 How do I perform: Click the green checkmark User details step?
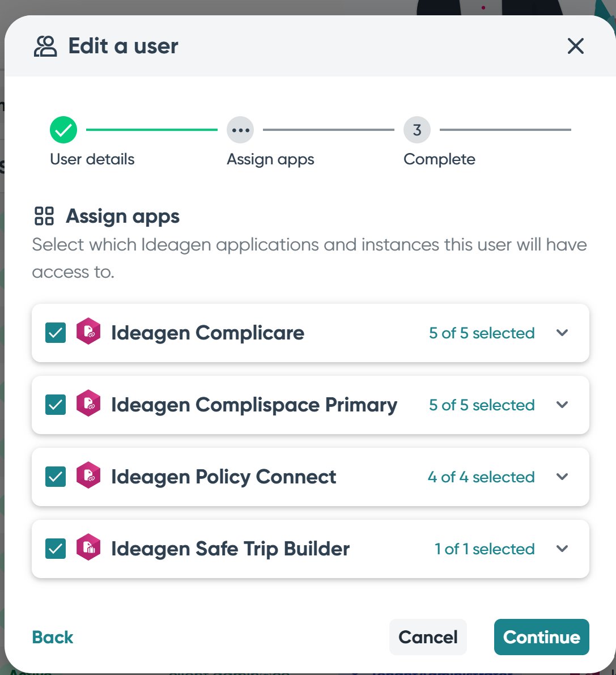click(63, 130)
